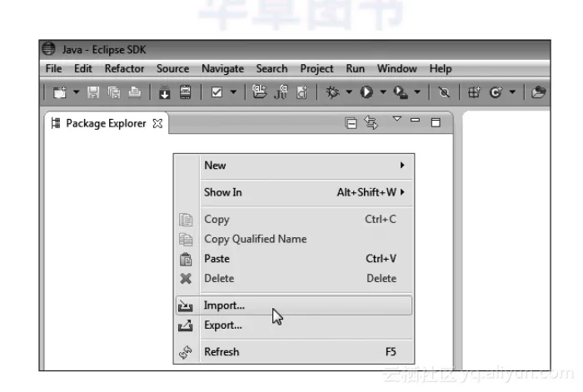
Task: Open the Run menu
Action: [x=355, y=69]
